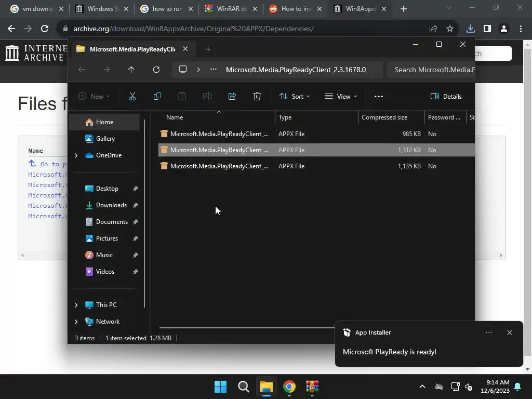The image size is (532, 399).
Task: Click the Share icon in Explorer toolbar
Action: pos(232,96)
